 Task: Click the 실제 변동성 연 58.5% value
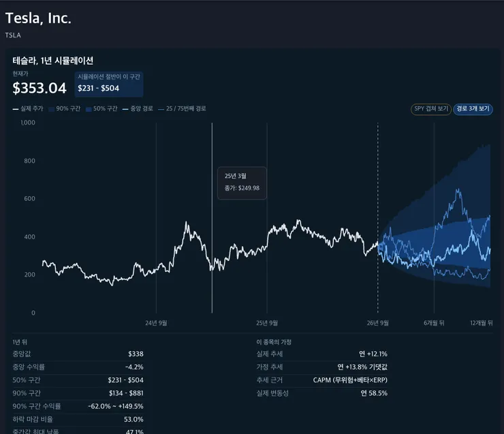point(374,393)
